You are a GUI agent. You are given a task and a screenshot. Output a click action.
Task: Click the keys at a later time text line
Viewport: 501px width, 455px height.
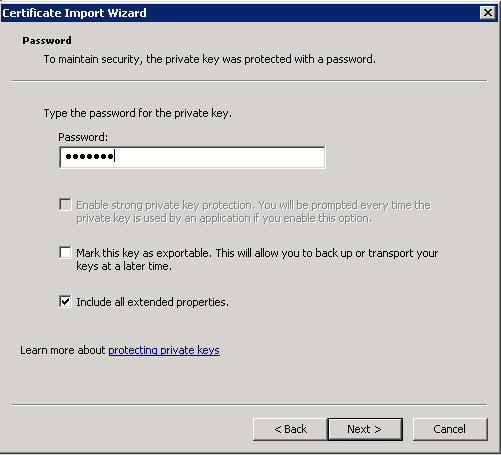click(124, 266)
